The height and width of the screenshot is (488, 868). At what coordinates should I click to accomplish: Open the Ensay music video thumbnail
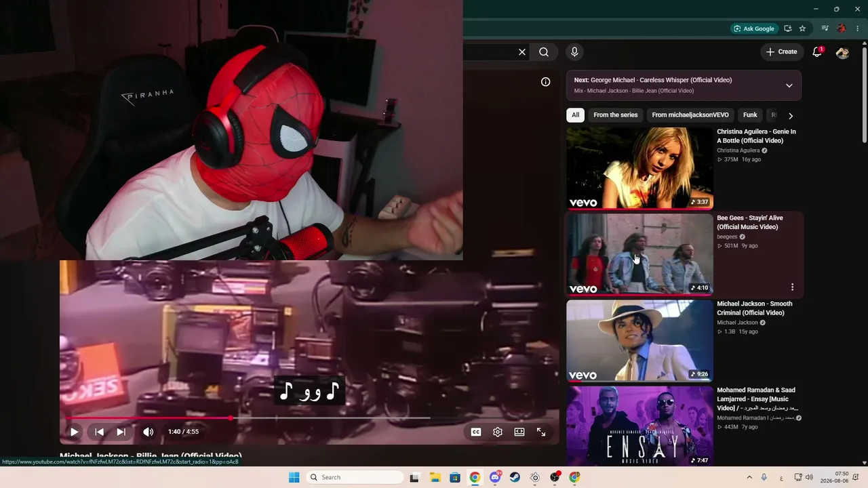[x=639, y=426]
